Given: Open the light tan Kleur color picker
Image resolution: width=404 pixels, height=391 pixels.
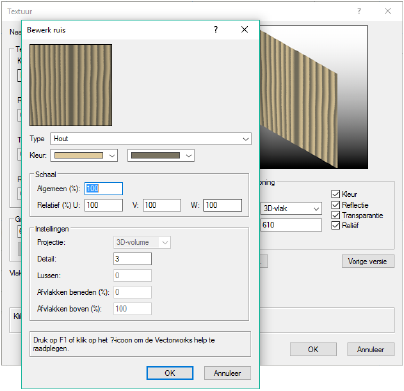Looking at the screenshot, I should coord(84,155).
